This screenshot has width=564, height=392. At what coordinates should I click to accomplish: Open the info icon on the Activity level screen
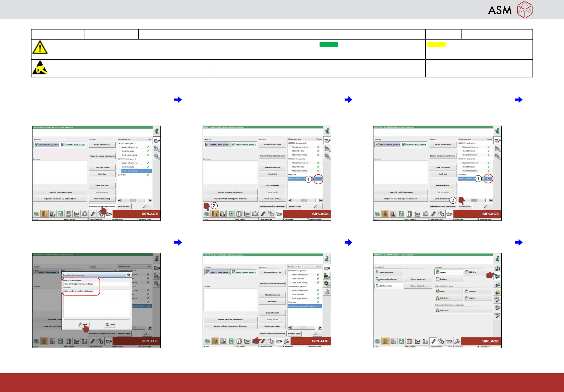497,258
